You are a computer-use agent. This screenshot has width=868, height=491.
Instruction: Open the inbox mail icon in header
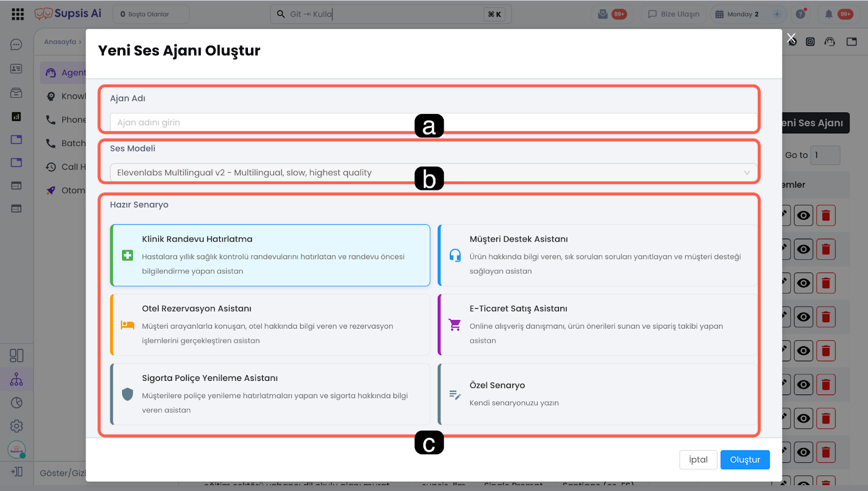point(603,14)
